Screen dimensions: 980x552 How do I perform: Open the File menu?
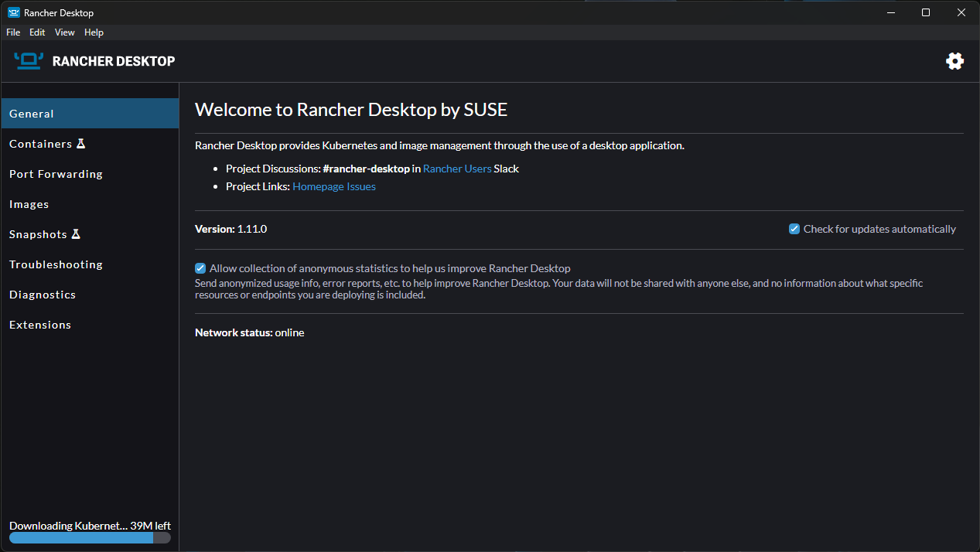[13, 32]
